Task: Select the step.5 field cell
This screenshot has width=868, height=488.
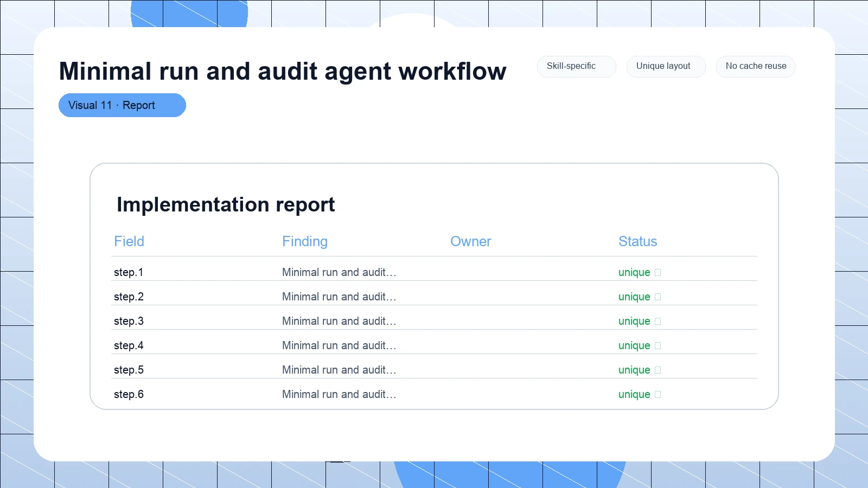Action: pos(129,370)
